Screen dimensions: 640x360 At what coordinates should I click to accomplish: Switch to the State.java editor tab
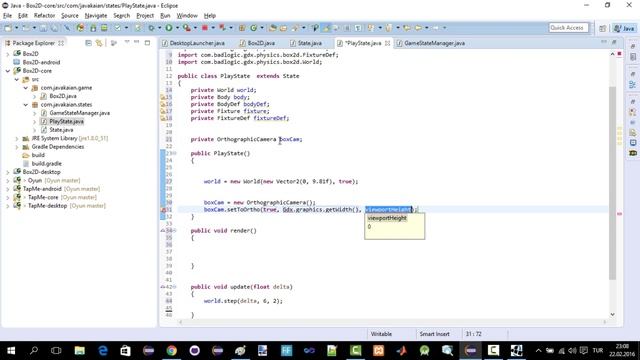coord(306,43)
